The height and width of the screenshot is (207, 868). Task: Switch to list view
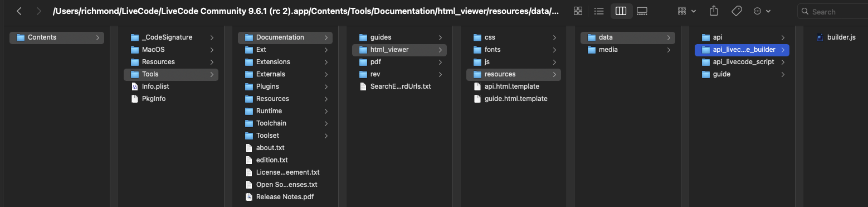[599, 11]
